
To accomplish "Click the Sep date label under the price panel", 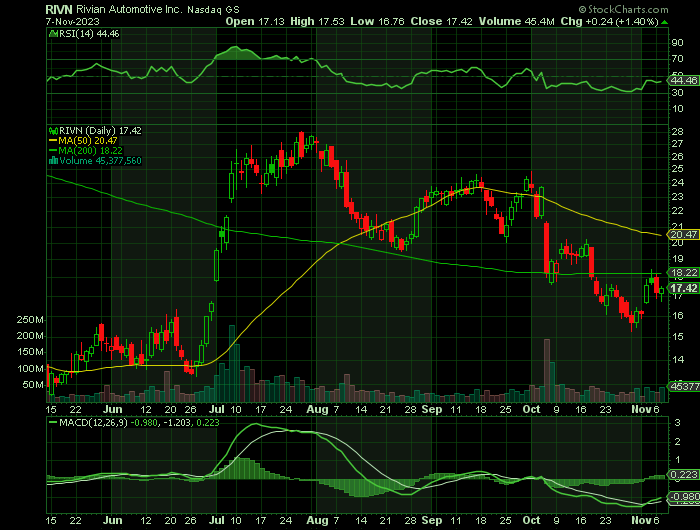I will [432, 409].
